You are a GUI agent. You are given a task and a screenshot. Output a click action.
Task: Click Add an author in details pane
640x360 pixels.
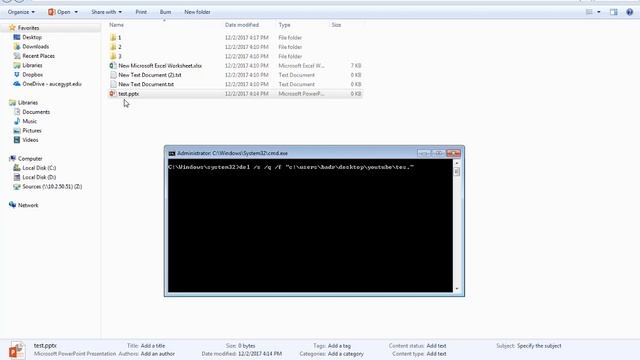click(158, 354)
